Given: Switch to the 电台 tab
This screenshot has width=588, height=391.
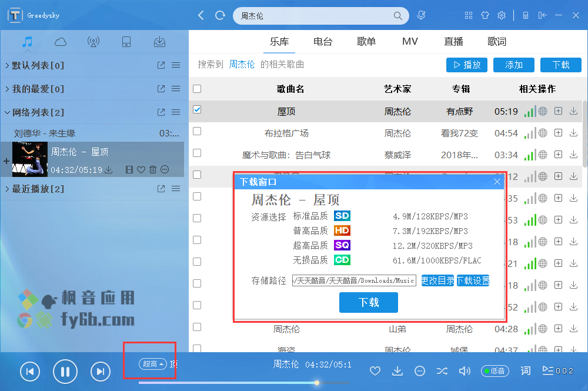Looking at the screenshot, I should (323, 42).
